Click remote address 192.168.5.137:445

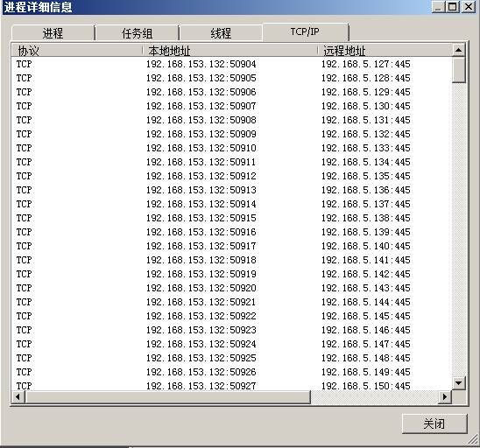tap(366, 204)
